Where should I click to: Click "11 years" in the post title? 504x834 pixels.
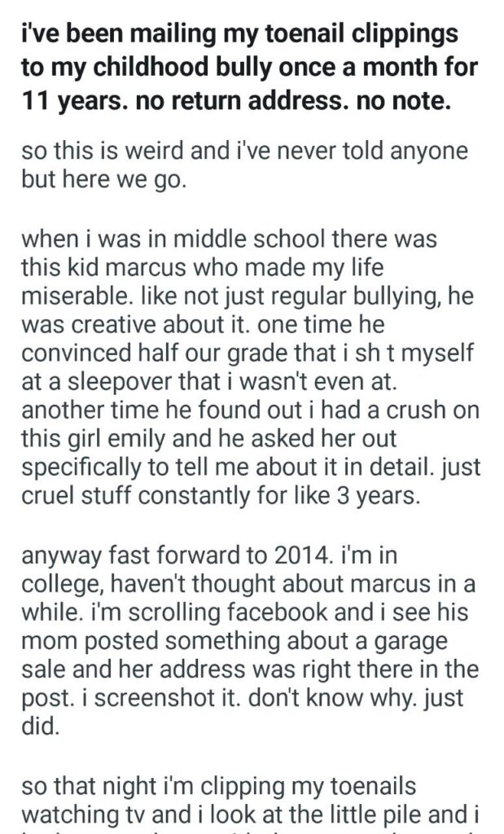[x=68, y=103]
